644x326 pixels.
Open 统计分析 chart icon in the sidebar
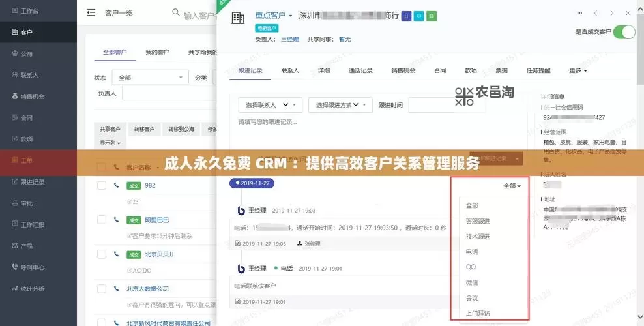15,288
